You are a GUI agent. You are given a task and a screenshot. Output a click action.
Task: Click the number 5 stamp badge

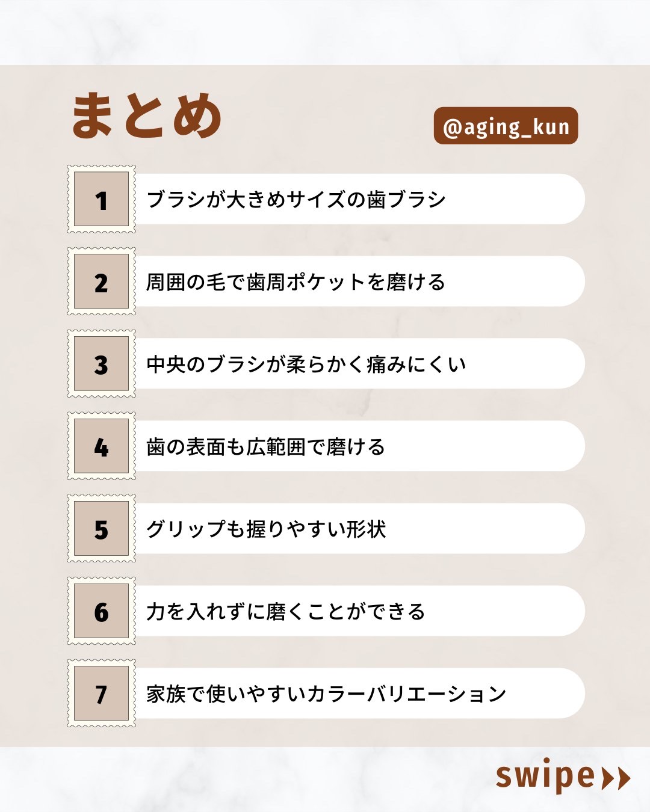pos(101,529)
